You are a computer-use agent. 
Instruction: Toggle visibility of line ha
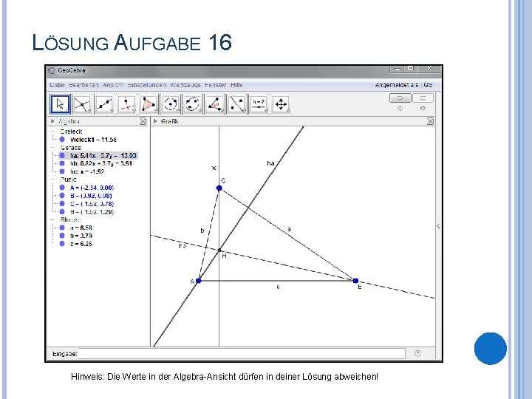click(x=62, y=155)
